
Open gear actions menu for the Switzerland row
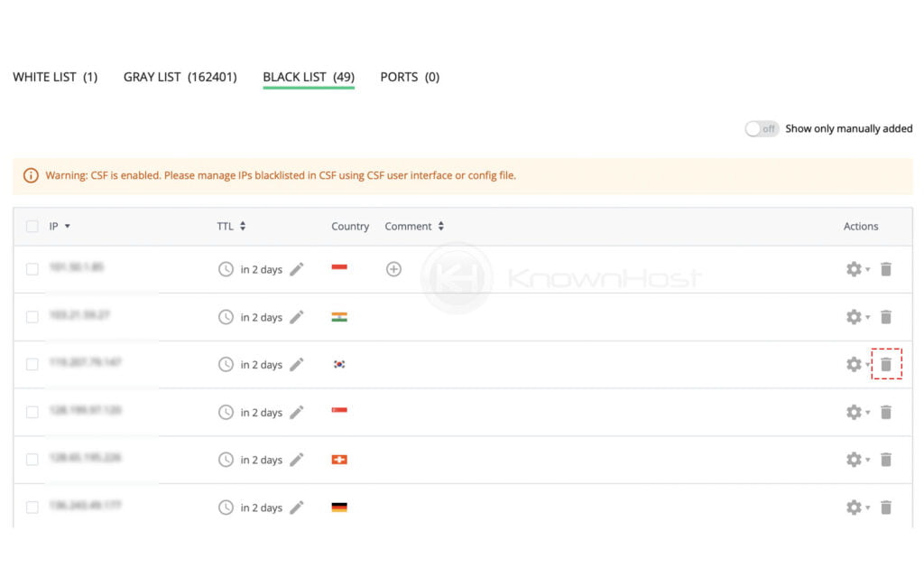coord(857,460)
